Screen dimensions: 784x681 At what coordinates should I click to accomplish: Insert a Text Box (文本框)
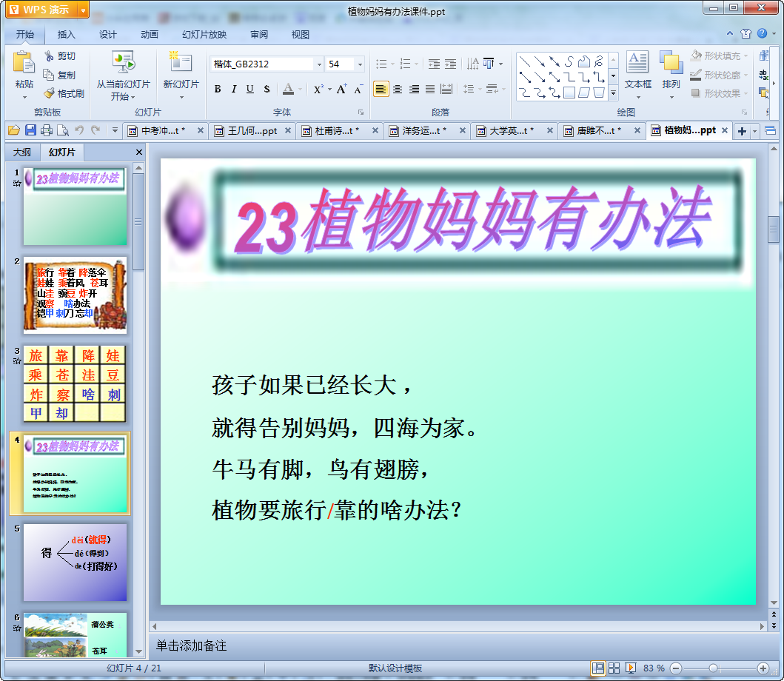(637, 70)
